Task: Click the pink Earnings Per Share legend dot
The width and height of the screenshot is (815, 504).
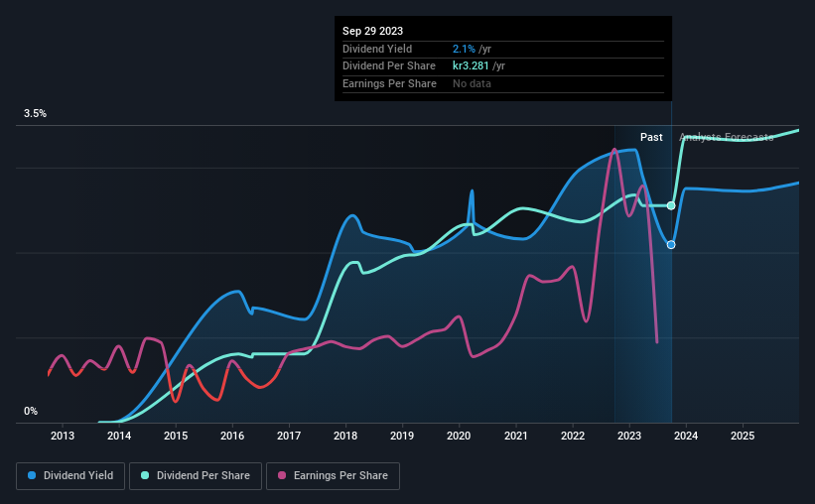Action: click(x=282, y=475)
